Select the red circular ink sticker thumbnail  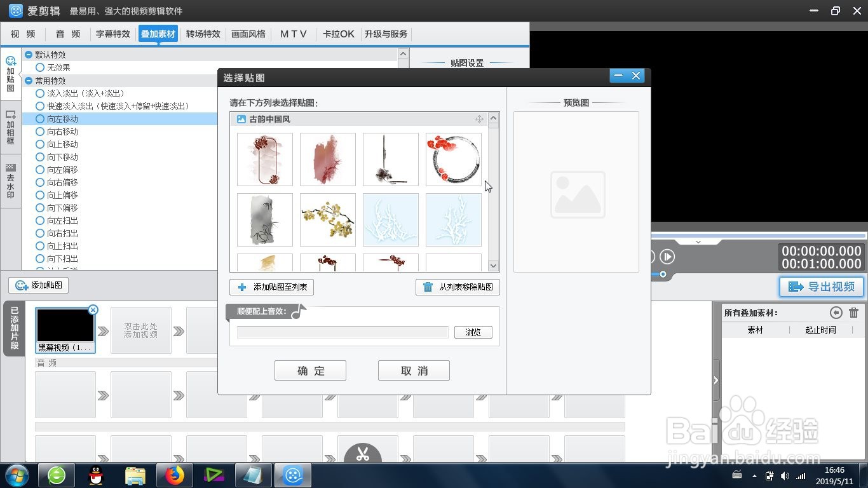453,159
